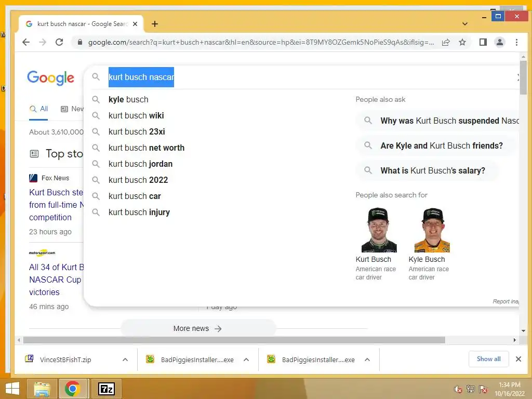Switch to the News results tab
Screen dimensions: 532x399
click(72, 109)
